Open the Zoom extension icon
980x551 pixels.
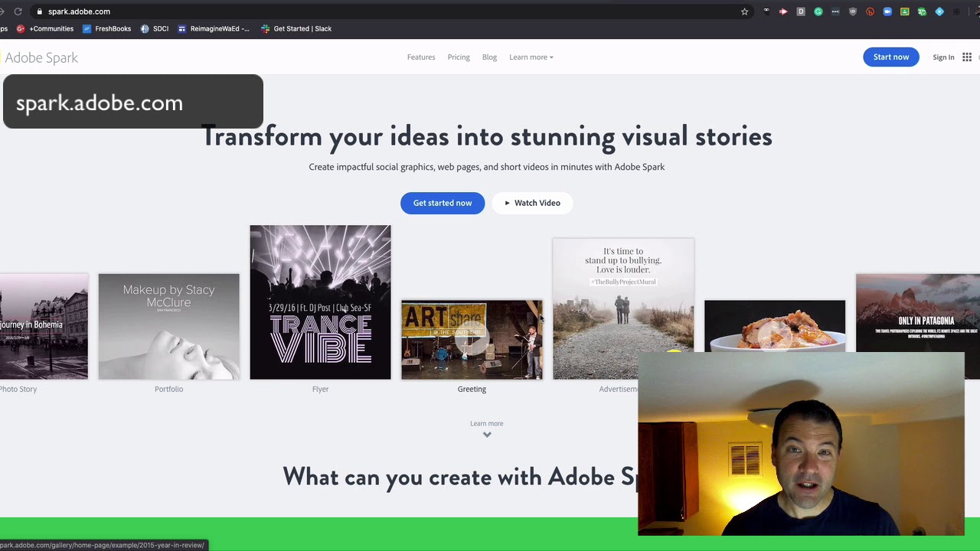[x=887, y=11]
